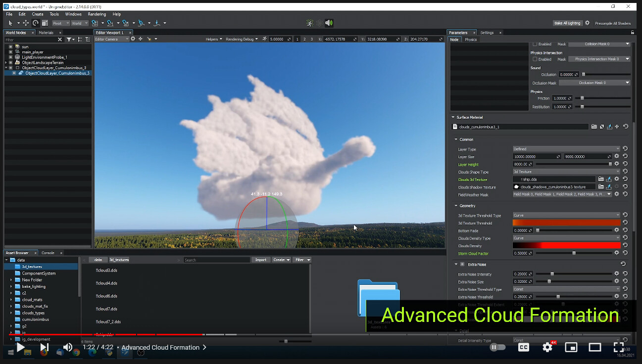Toggle the sound speaker icon in top toolbar
Image resolution: width=642 pixels, height=364 pixels.
coord(329,23)
